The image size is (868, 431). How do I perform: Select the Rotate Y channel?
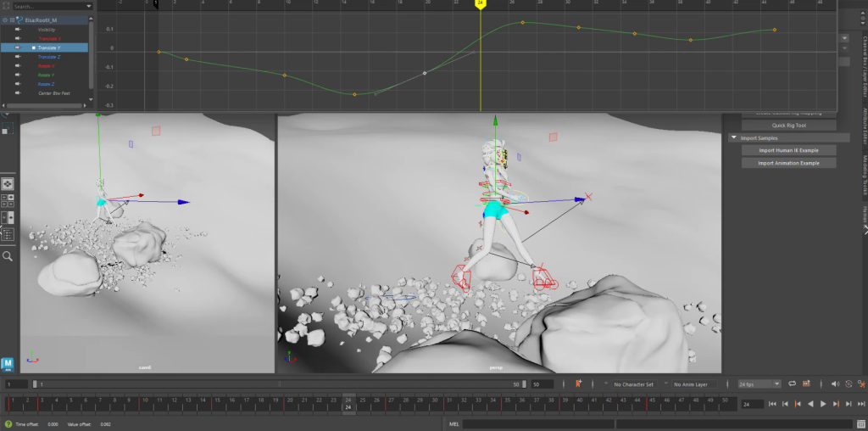47,75
